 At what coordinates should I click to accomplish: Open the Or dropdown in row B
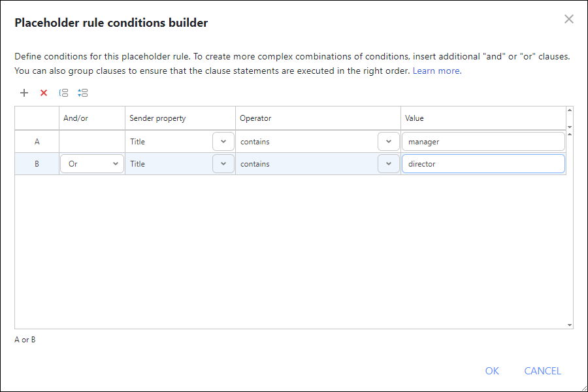pos(116,163)
